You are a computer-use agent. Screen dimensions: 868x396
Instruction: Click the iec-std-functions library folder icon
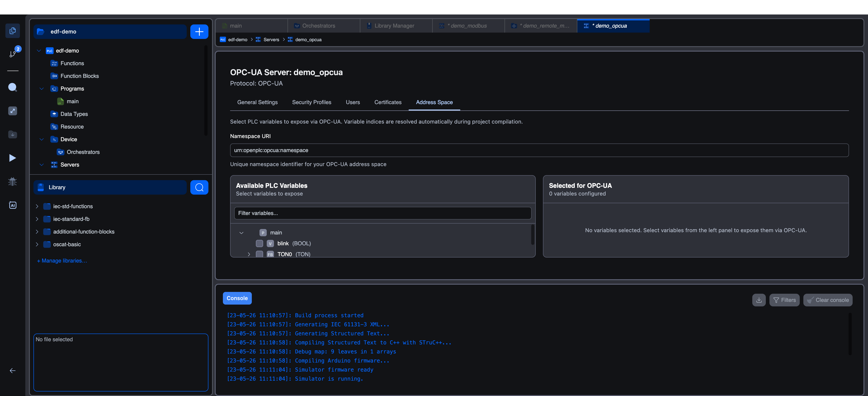tap(47, 206)
